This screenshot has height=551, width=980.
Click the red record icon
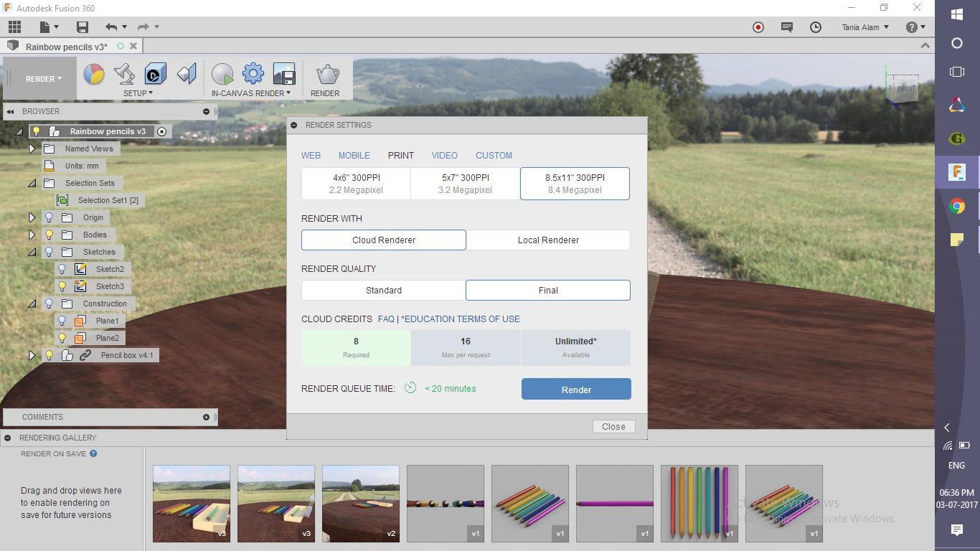758,27
